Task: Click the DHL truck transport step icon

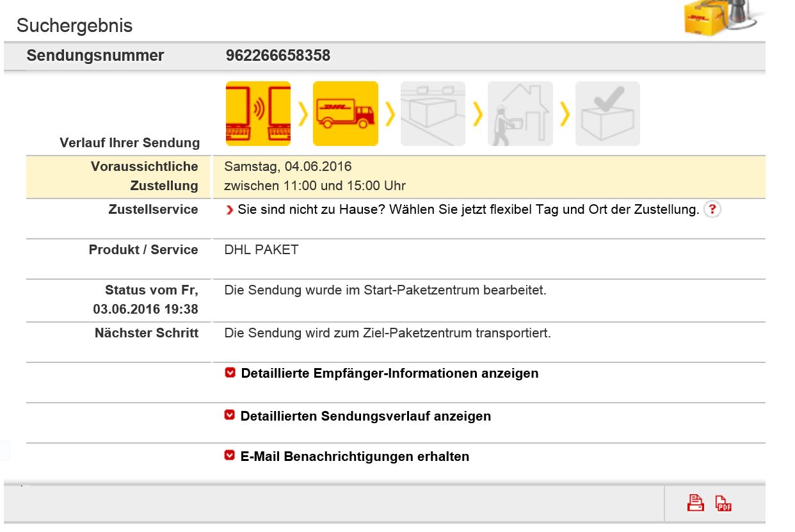Action: (346, 113)
